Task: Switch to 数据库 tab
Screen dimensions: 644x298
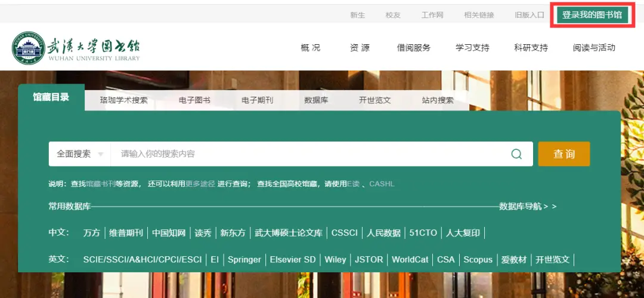Action: [x=316, y=100]
